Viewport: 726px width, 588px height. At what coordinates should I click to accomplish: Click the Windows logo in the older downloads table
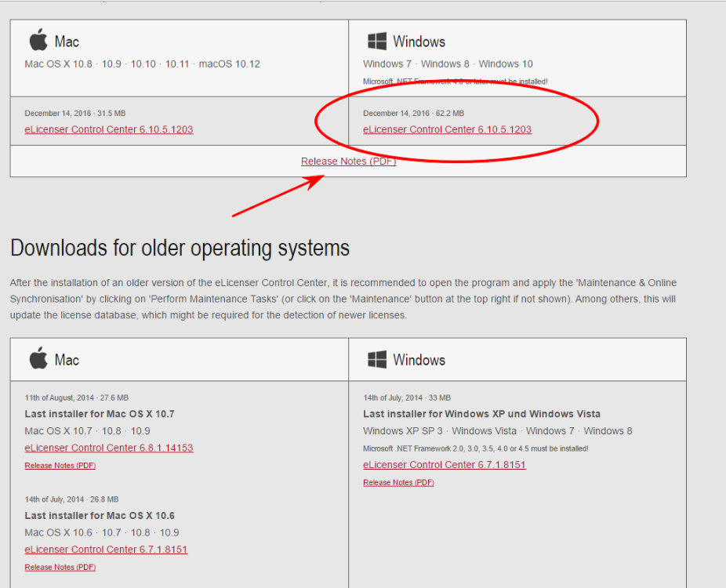pyautogui.click(x=376, y=359)
